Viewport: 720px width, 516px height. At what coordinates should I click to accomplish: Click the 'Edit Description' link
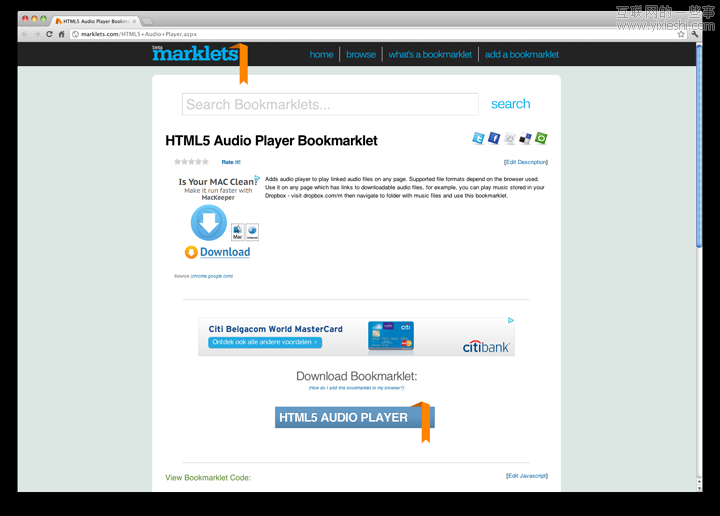[x=526, y=162]
